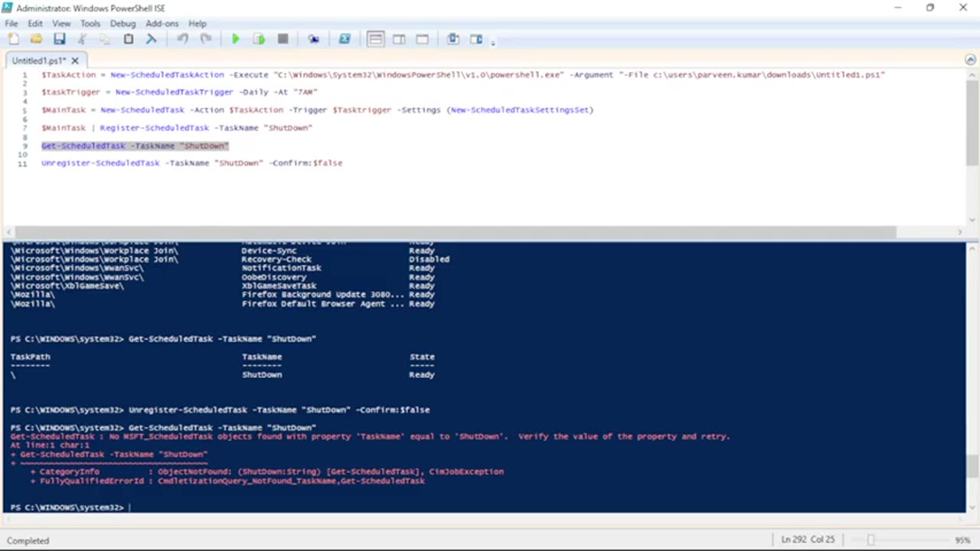This screenshot has width=980, height=551.
Task: Click the Ln 292 Col 25 indicator
Action: click(808, 540)
